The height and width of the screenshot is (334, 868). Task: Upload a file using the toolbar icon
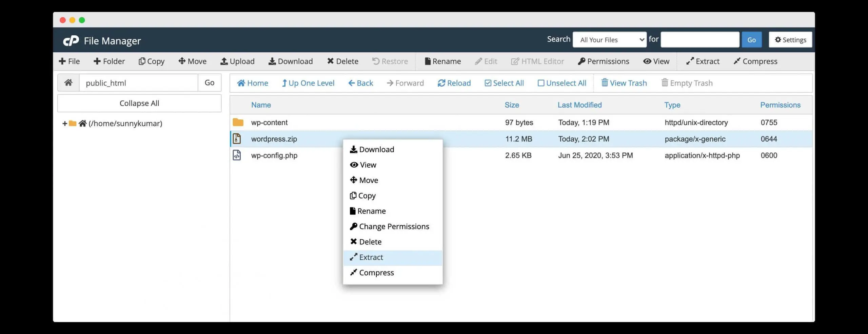point(237,61)
